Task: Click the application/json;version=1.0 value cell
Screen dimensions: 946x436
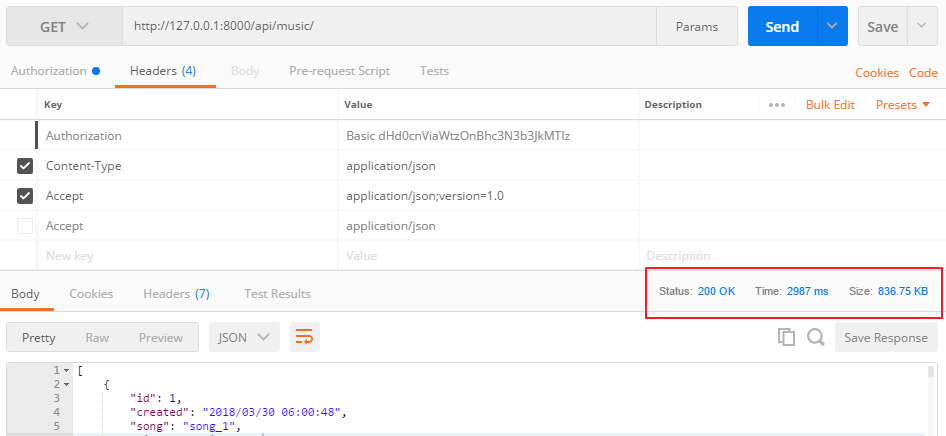Action: point(488,196)
